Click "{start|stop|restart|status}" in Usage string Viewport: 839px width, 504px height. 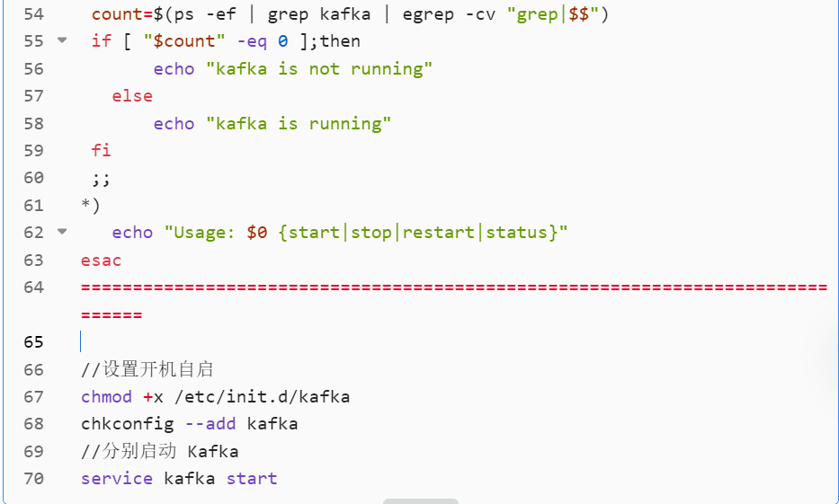pos(418,233)
